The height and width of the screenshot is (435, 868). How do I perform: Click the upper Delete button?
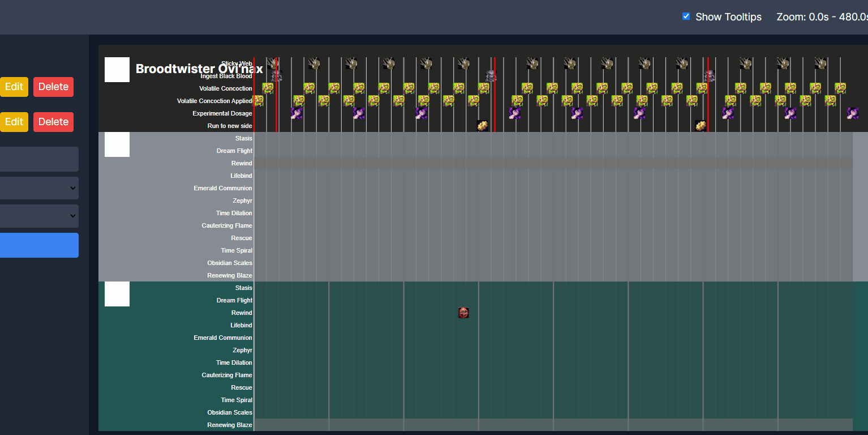coord(53,87)
